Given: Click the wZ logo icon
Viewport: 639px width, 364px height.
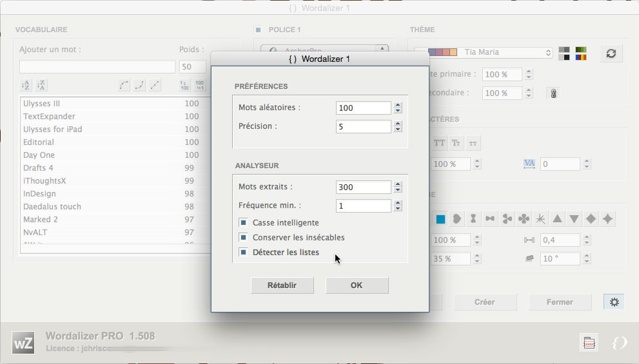Looking at the screenshot, I should (x=23, y=343).
